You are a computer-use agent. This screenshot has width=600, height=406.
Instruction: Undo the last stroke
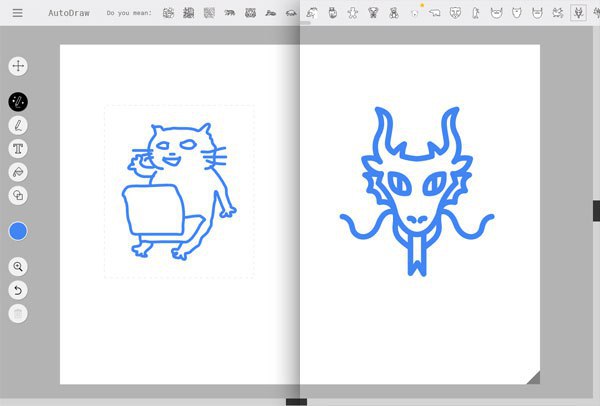[18, 290]
